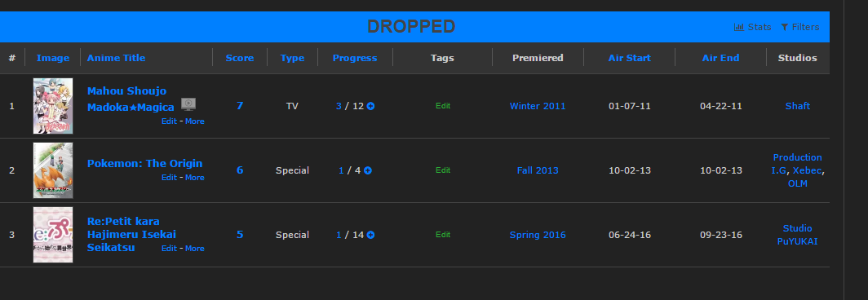
Task: Open Re:Petit kara Hajimeru cover image
Action: 53,235
